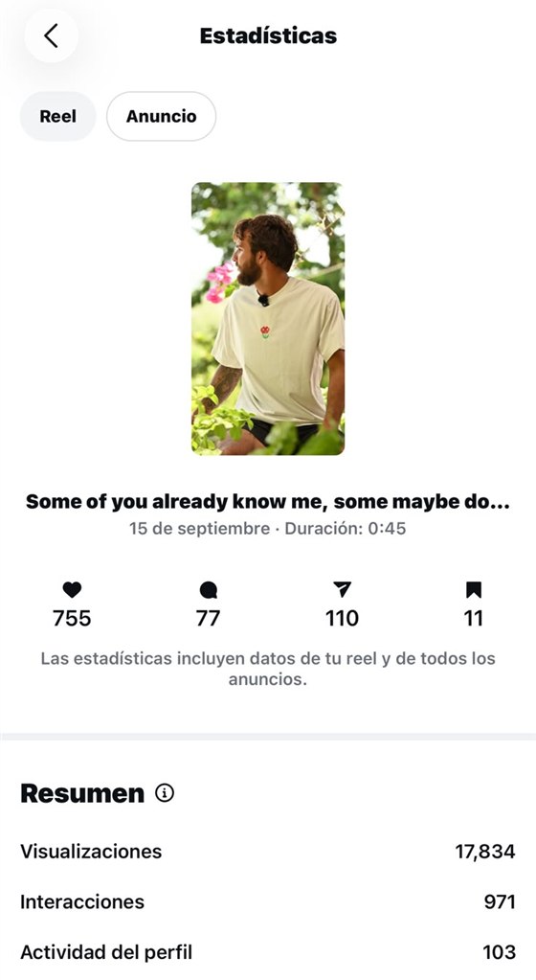Click the 77 comments count
This screenshot has height=980, width=536.
pos(208,618)
